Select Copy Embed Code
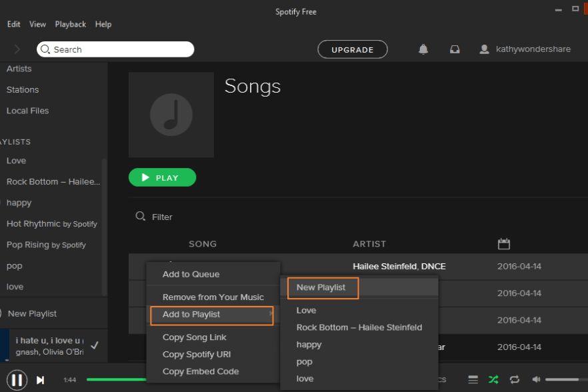This screenshot has width=588, height=392. [x=213, y=371]
